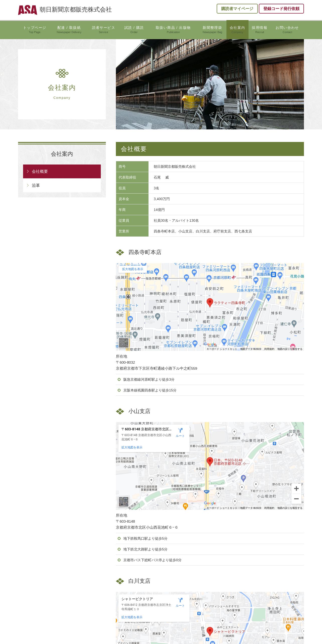Click 拡大地図を表示 on 小山支店 map

(132, 447)
